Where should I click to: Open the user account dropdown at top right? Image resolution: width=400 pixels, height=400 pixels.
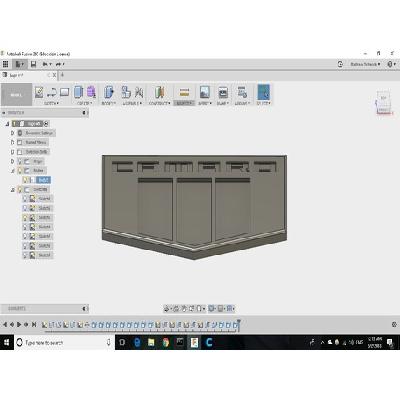click(365, 64)
